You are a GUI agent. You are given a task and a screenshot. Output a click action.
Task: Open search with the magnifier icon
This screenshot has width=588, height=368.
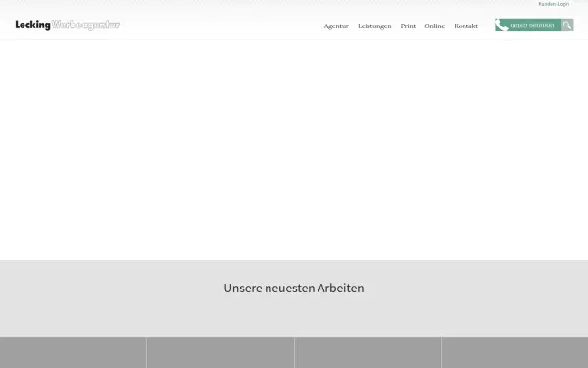(x=567, y=26)
